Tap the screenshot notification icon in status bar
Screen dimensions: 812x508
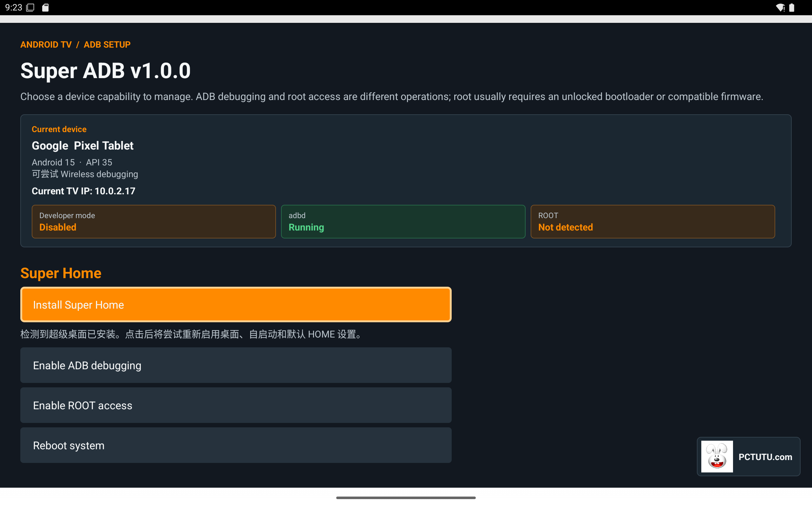[30, 7]
